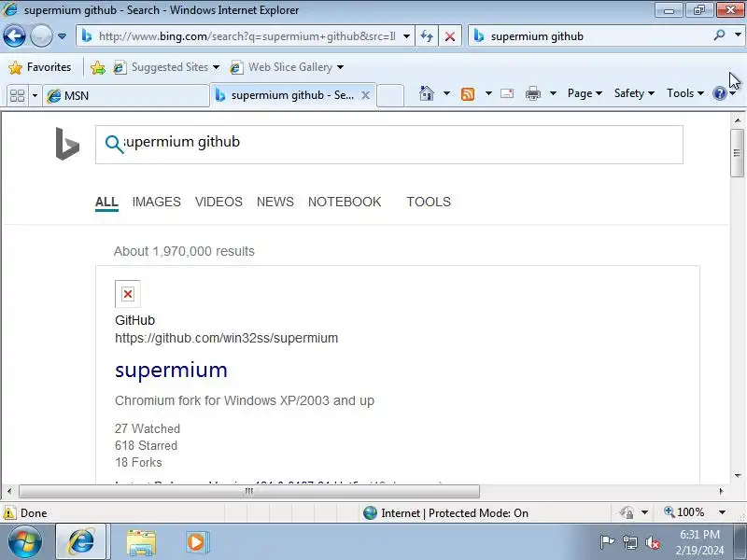
Task: Click the magnifier search icon in toolbar
Action: click(x=720, y=35)
